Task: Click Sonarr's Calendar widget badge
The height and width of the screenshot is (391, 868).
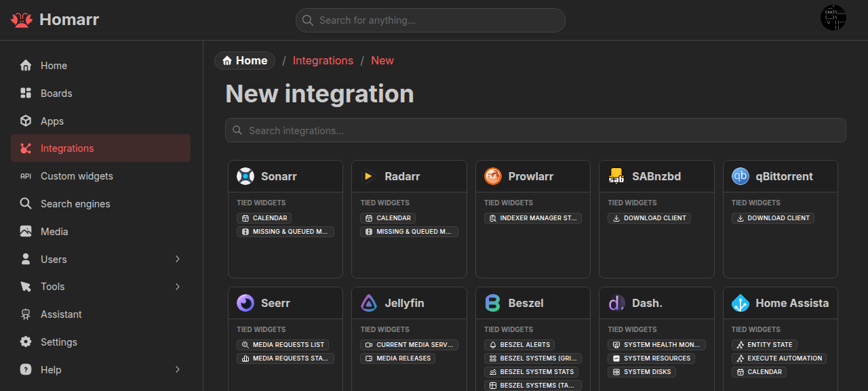Action: pos(264,218)
